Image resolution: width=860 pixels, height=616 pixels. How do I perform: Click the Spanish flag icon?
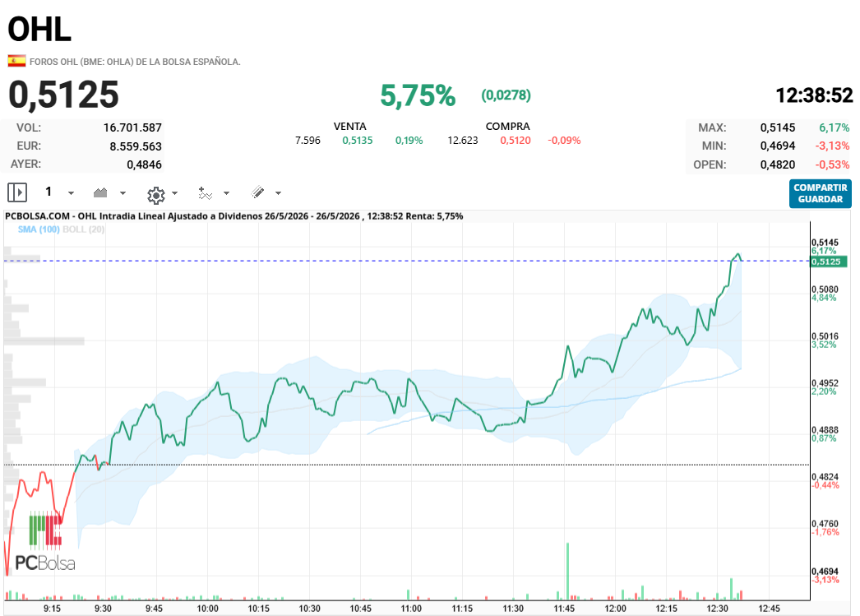point(16,61)
